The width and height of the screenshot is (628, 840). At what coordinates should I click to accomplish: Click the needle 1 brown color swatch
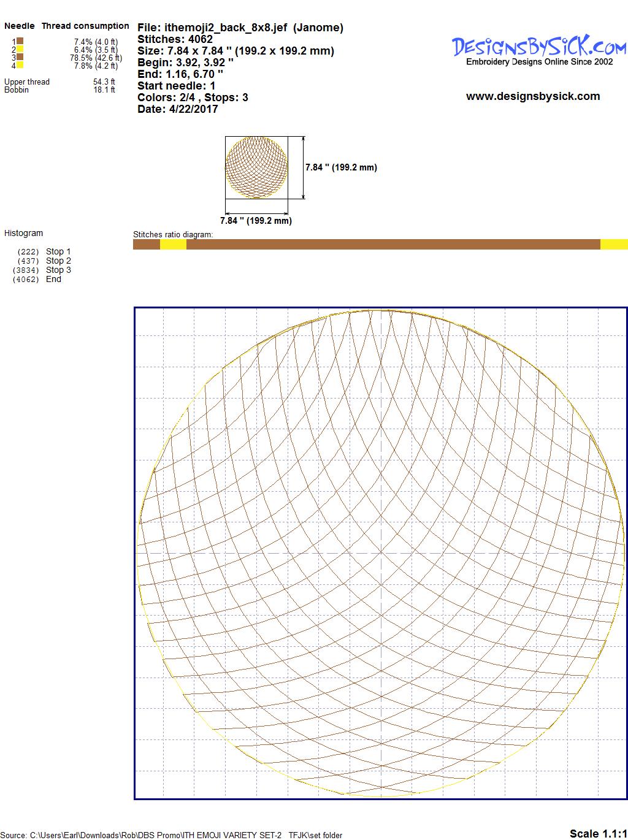(x=20, y=41)
